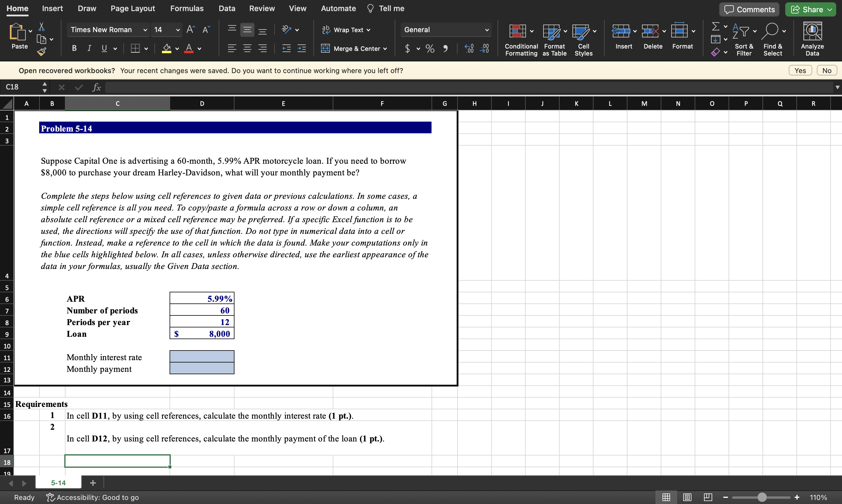Click No on recovered workbooks prompt

coord(827,71)
